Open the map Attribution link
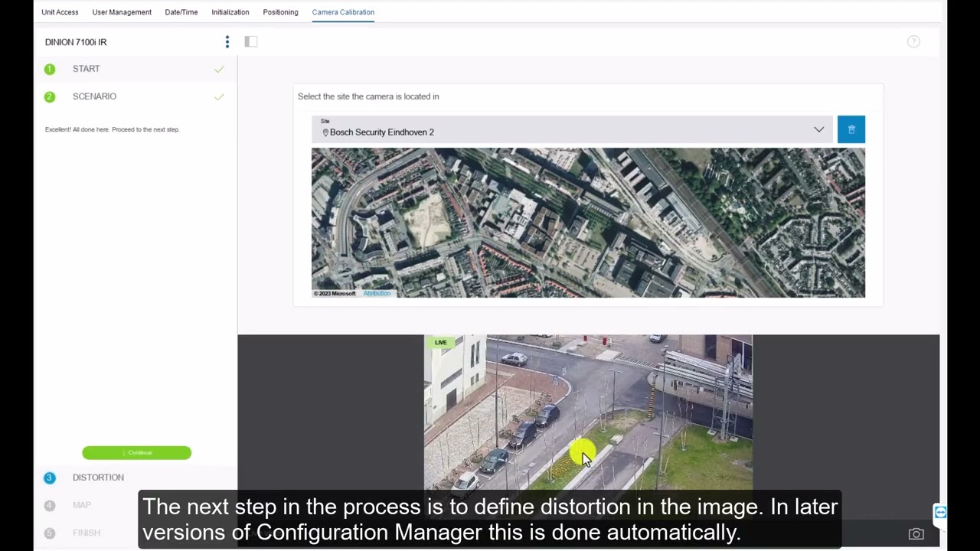Viewport: 980px width, 551px height. pos(377,294)
